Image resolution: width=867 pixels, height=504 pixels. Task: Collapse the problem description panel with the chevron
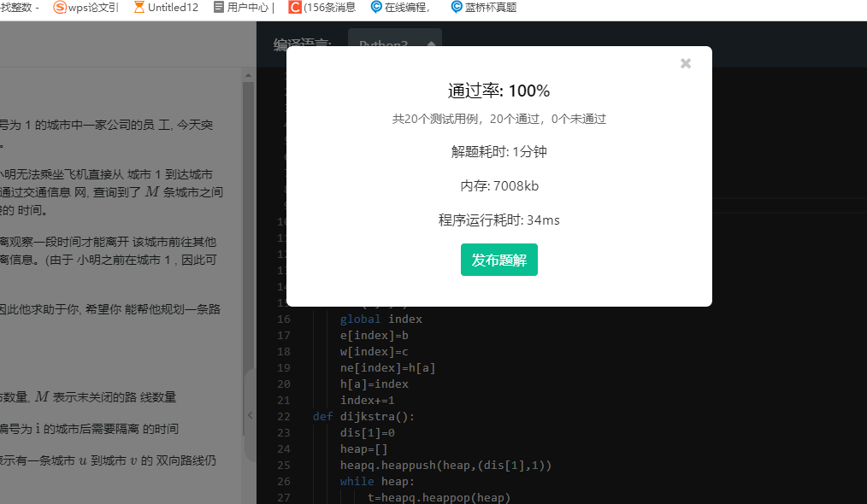[249, 415]
